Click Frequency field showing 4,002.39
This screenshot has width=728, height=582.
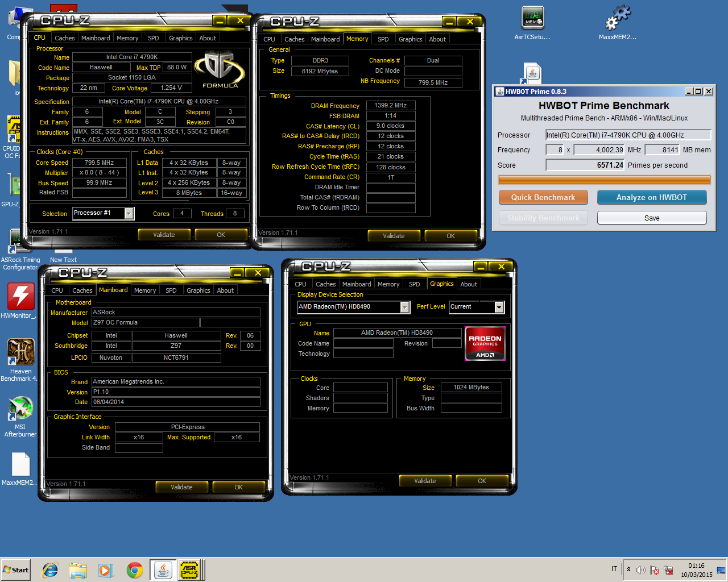(599, 150)
